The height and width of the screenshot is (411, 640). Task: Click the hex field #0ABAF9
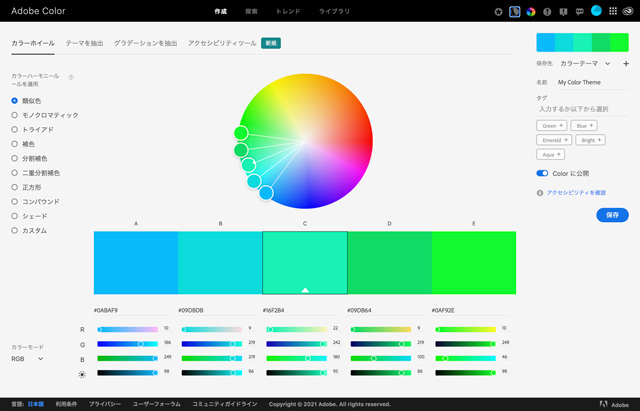(132, 311)
